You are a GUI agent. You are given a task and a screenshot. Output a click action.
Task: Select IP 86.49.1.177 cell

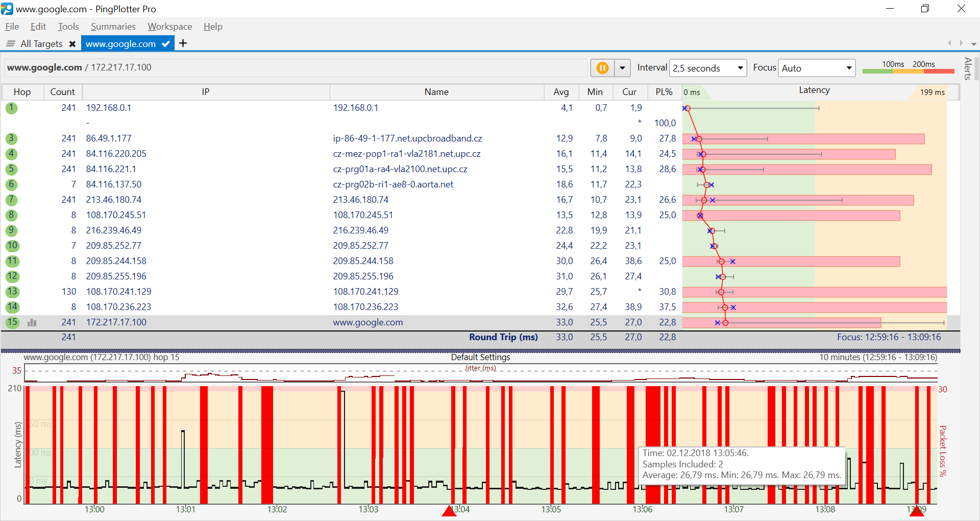109,138
